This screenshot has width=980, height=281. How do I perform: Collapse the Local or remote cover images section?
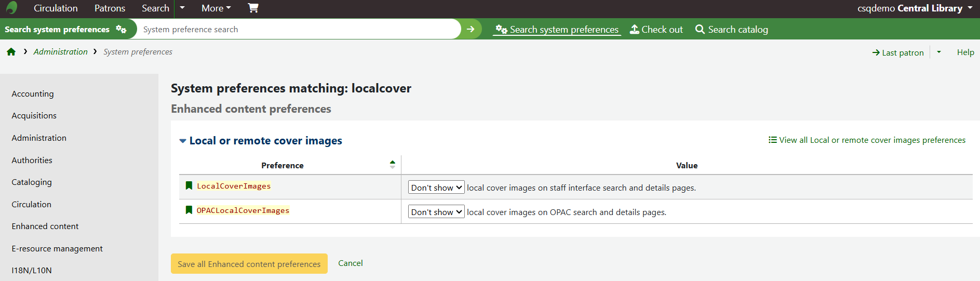click(x=183, y=141)
